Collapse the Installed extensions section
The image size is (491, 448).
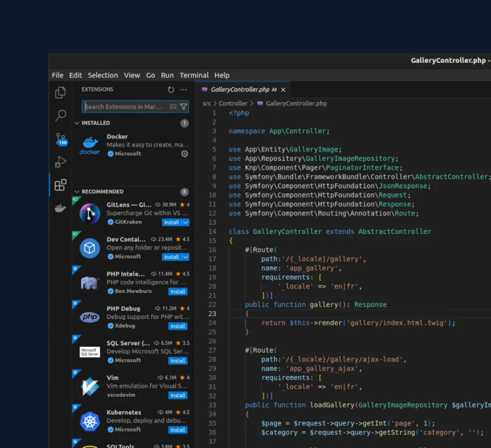click(x=77, y=123)
